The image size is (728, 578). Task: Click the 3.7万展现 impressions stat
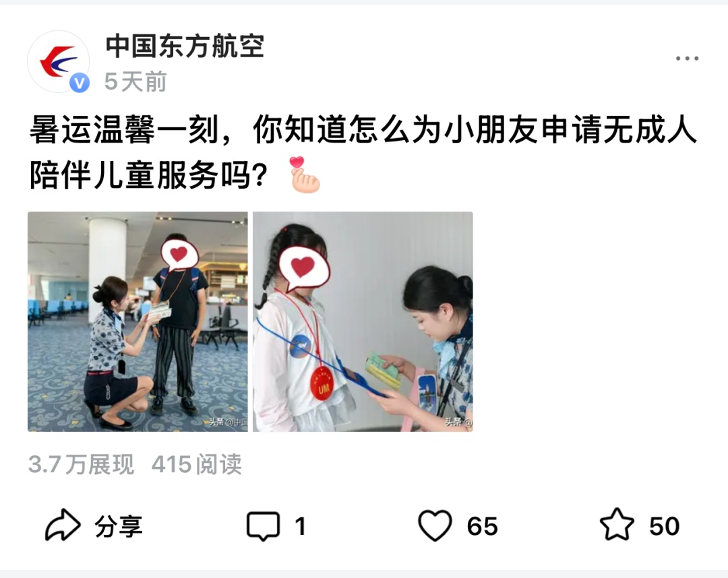(82, 464)
